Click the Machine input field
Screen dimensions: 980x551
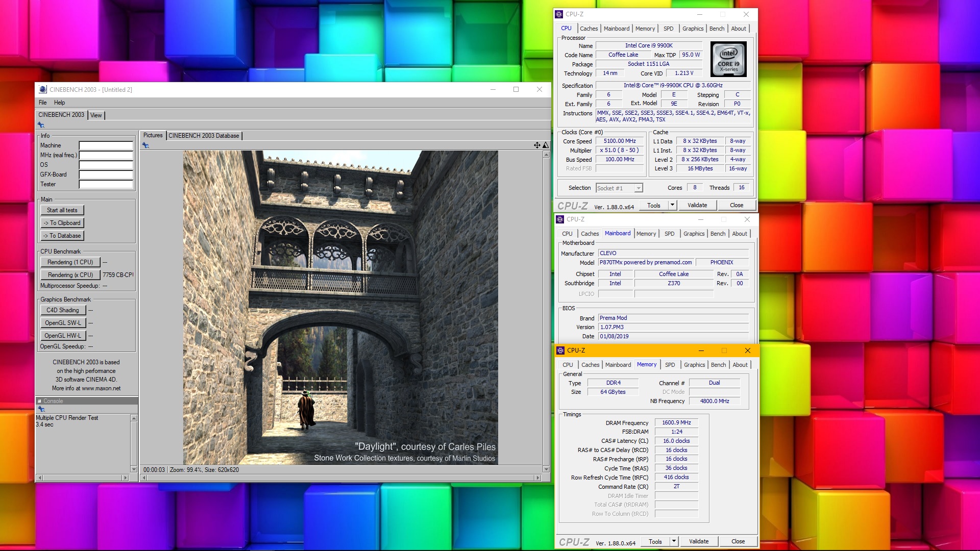tap(106, 145)
